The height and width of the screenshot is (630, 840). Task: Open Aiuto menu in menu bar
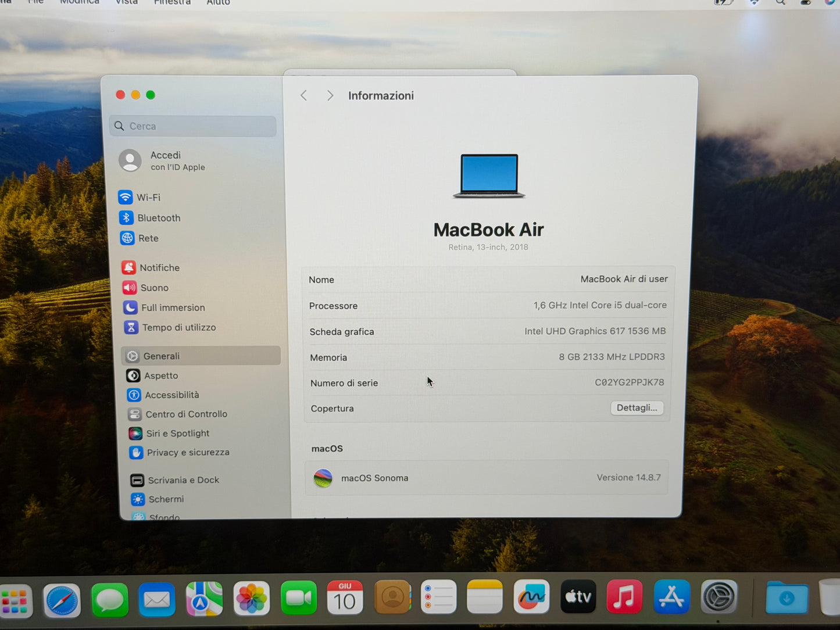pyautogui.click(x=219, y=2)
